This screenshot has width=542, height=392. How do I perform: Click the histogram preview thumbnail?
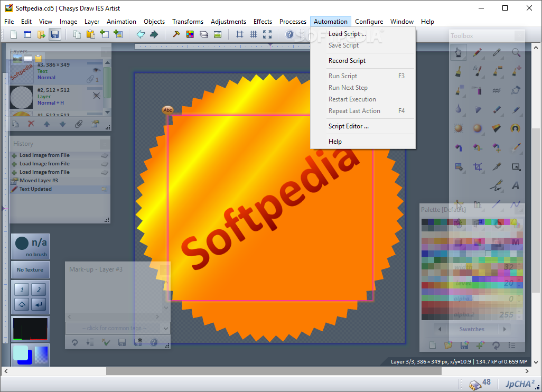(31, 329)
